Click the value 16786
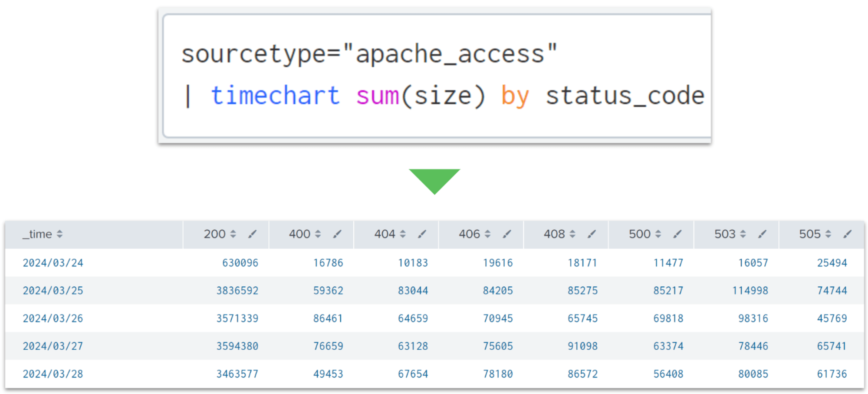The width and height of the screenshot is (868, 394). [328, 263]
